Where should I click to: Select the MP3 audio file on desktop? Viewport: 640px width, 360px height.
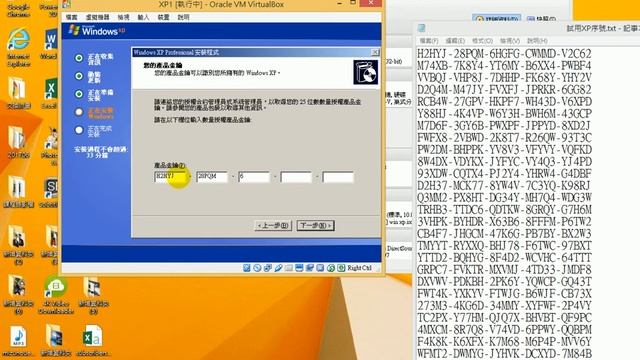18,341
